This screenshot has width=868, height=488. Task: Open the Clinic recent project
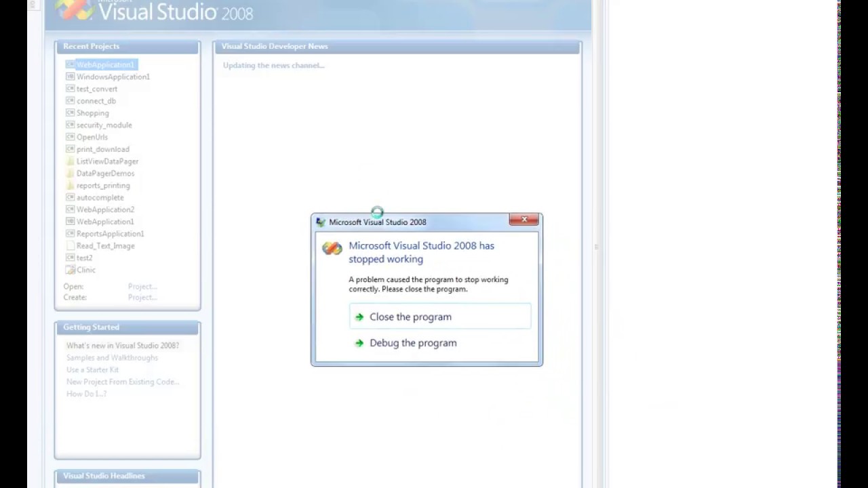(x=86, y=270)
